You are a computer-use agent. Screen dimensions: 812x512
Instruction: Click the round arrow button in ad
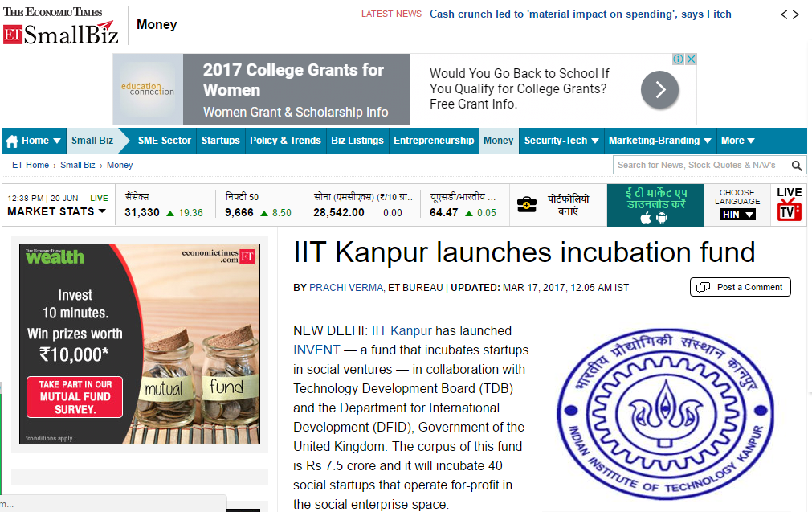click(x=659, y=90)
